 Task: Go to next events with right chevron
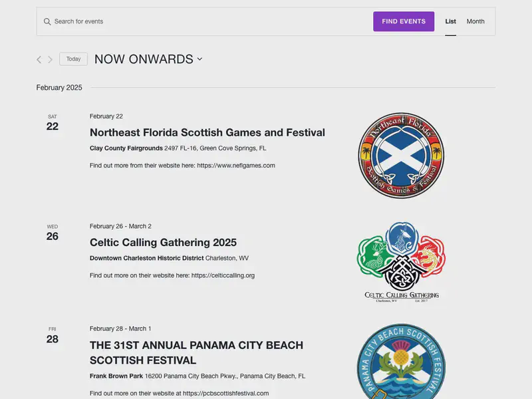[51, 60]
